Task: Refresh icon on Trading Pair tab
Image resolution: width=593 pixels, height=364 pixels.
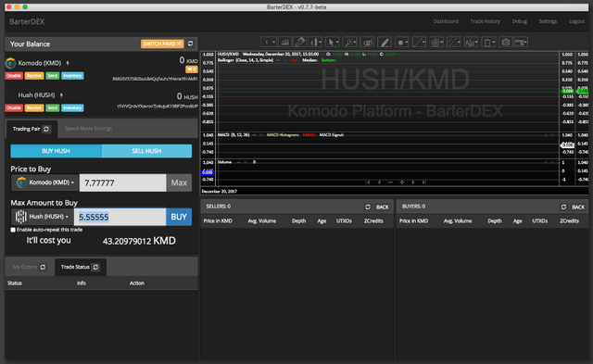Action: click(x=46, y=130)
